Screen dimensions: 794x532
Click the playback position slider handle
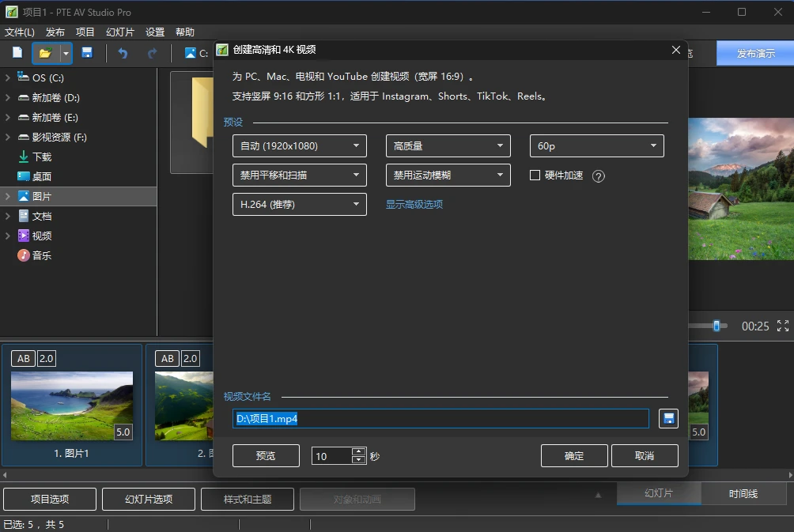pos(716,326)
